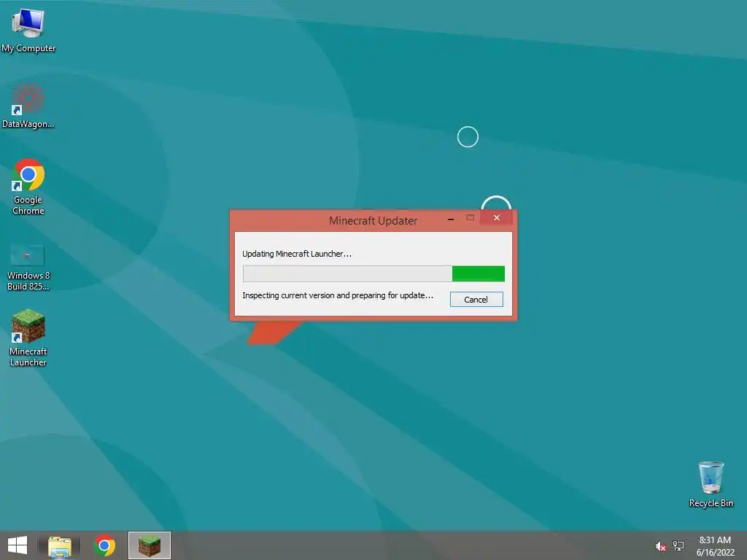Click the 'Updating Minecraft Launcher...' label
This screenshot has width=747, height=560.
coord(297,254)
